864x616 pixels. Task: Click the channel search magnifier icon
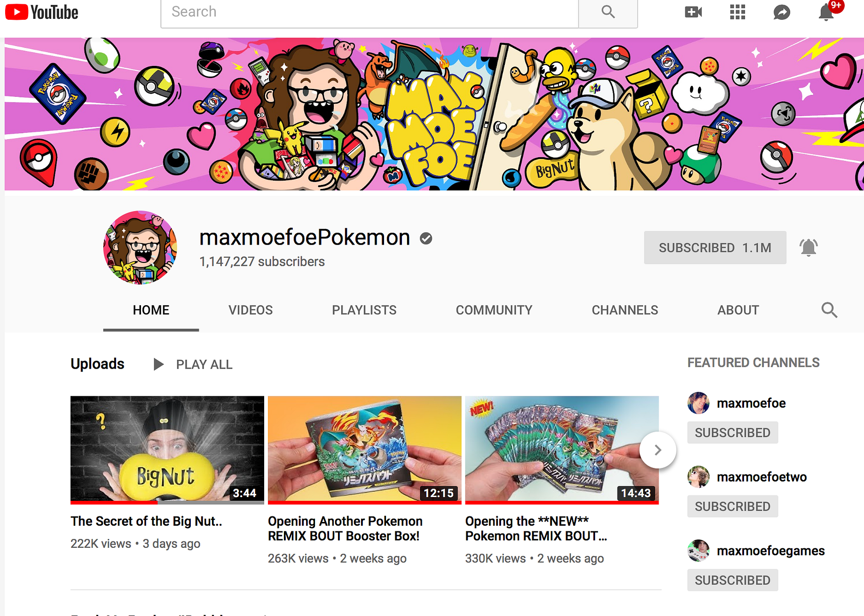click(829, 310)
